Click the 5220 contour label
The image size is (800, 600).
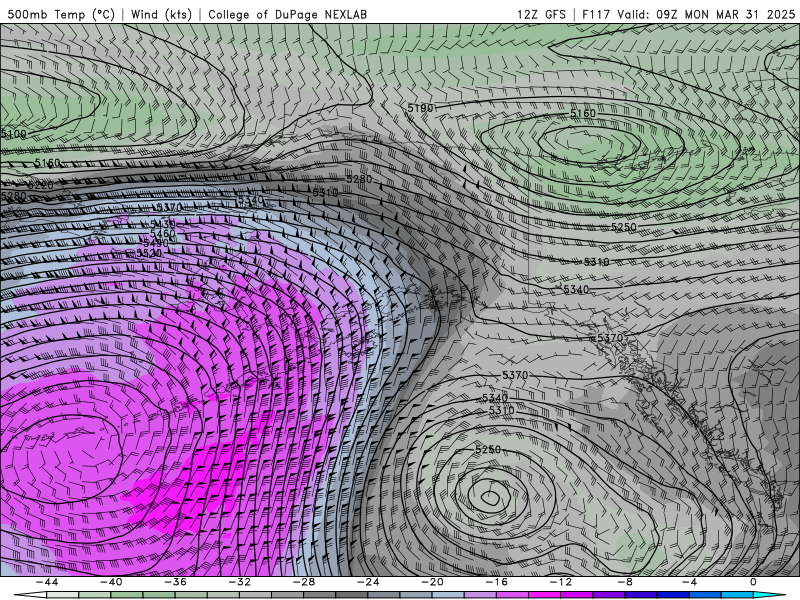pyautogui.click(x=40, y=185)
